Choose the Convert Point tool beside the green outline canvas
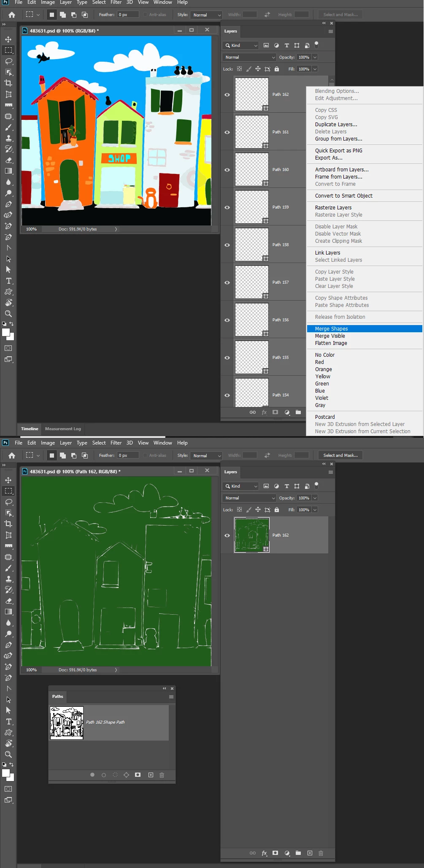Image resolution: width=424 pixels, height=868 pixels. tap(8, 689)
